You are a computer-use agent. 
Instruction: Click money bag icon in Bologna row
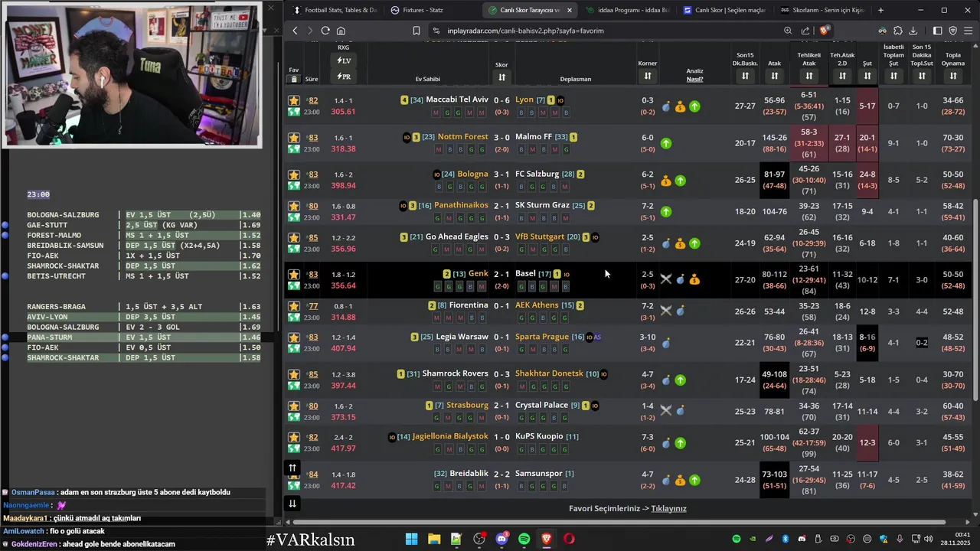coord(666,181)
